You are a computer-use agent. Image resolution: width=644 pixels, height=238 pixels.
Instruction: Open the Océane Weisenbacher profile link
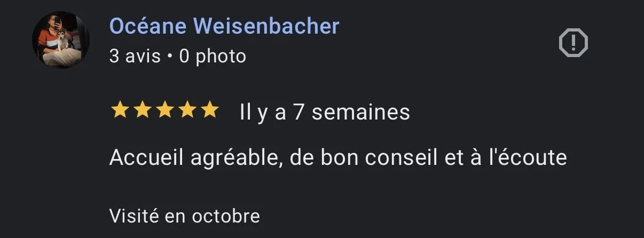[x=224, y=26]
